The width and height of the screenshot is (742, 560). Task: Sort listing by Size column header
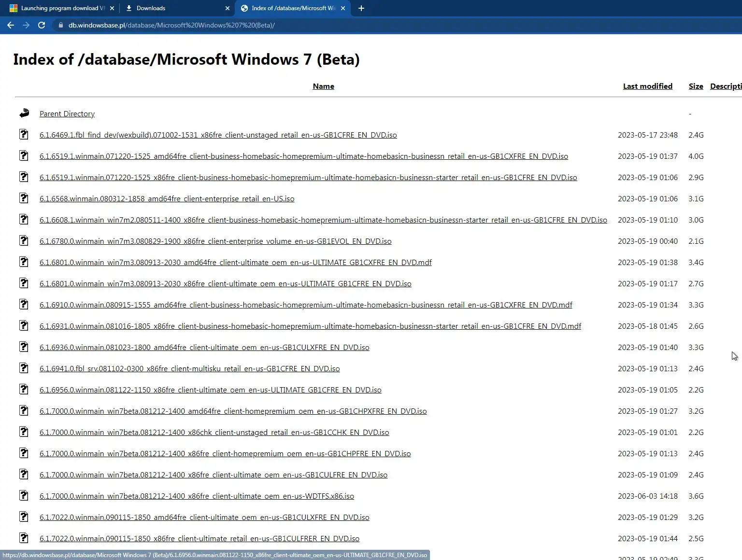[x=696, y=86]
